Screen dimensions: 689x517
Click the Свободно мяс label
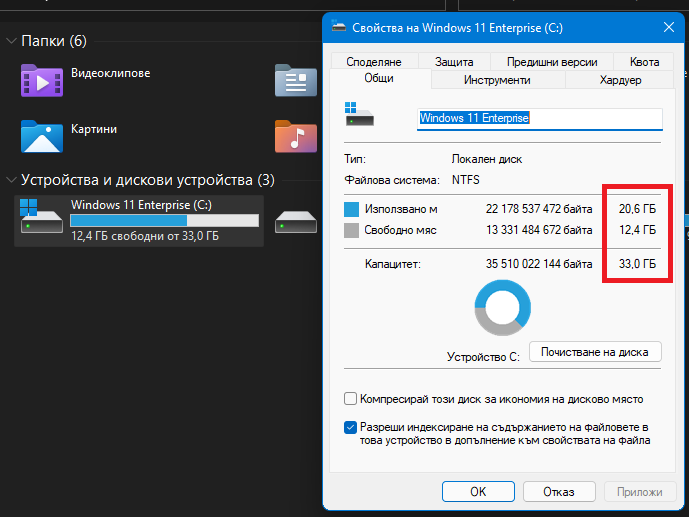click(400, 230)
